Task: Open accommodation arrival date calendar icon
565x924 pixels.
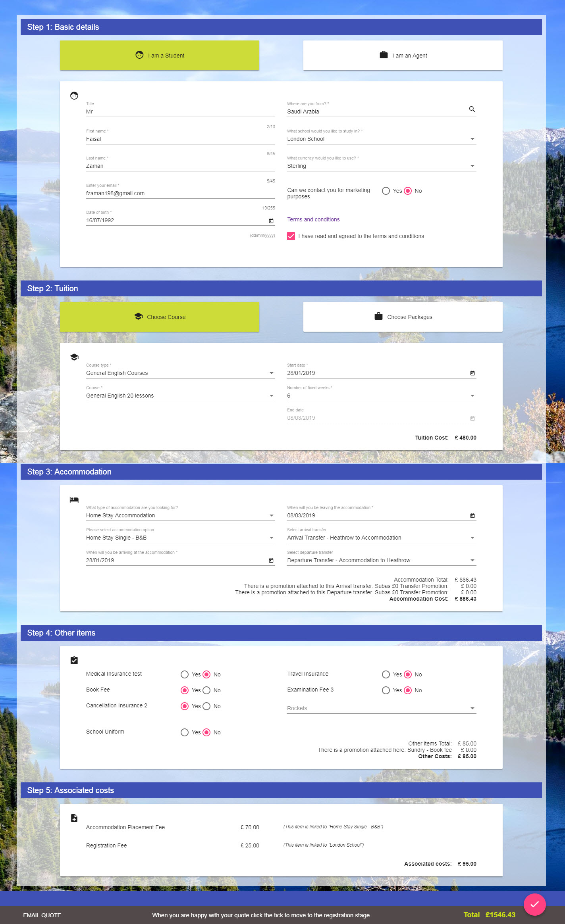Action: pyautogui.click(x=271, y=561)
